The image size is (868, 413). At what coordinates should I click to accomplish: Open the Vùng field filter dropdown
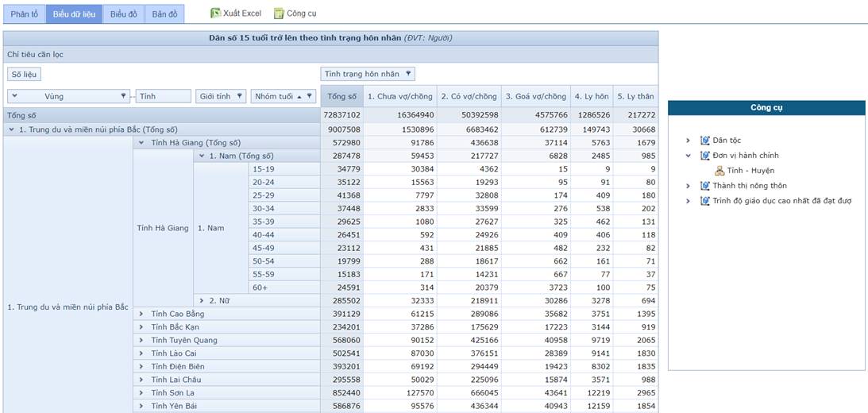[123, 96]
